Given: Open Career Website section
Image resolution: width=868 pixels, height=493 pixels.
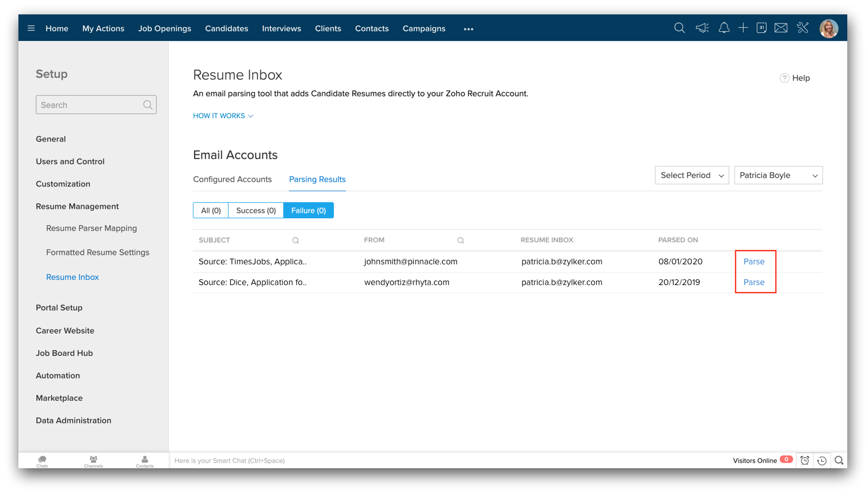Looking at the screenshot, I should 65,331.
